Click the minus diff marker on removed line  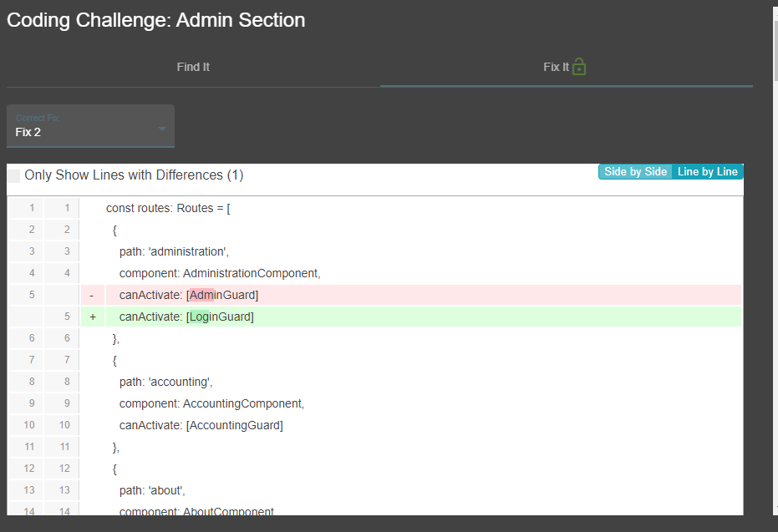tap(92, 294)
